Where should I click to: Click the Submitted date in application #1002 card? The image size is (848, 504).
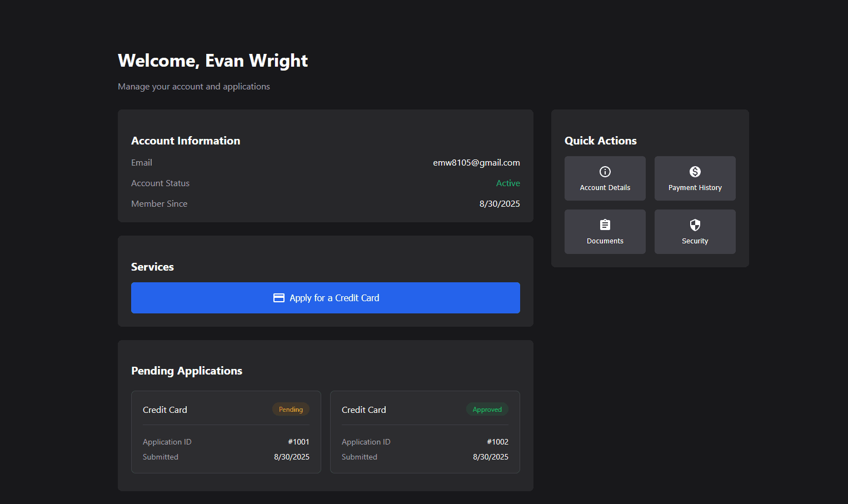[491, 457]
